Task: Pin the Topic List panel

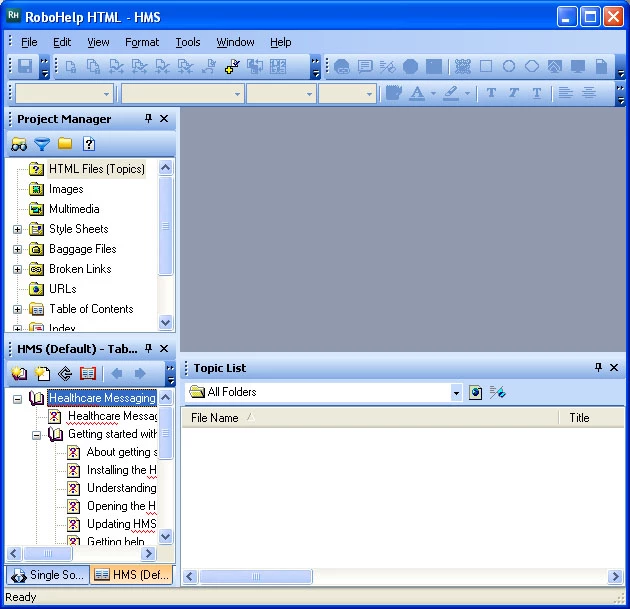Action: point(598,367)
